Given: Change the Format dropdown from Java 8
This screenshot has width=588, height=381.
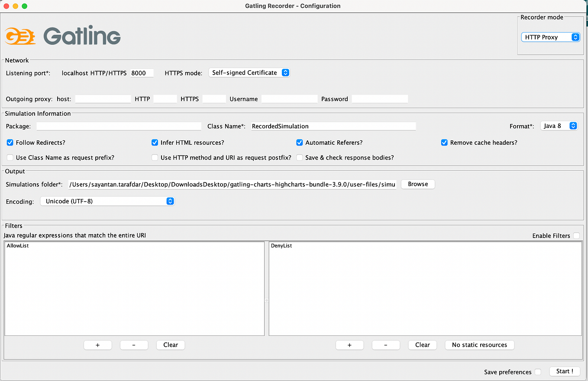Looking at the screenshot, I should coord(559,126).
